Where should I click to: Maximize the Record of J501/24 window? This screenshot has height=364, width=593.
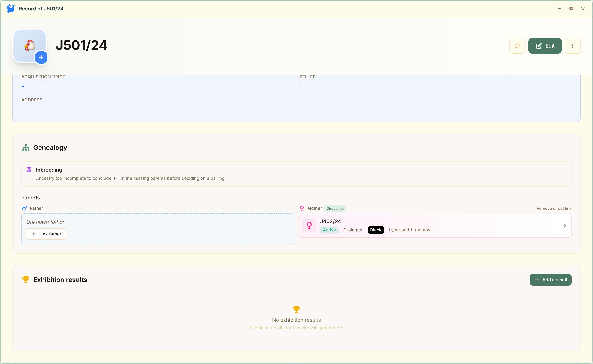click(x=571, y=9)
